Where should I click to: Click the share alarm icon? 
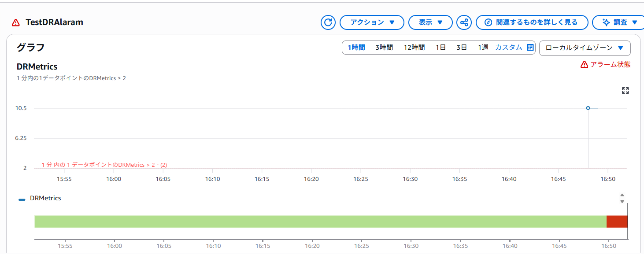(x=464, y=22)
